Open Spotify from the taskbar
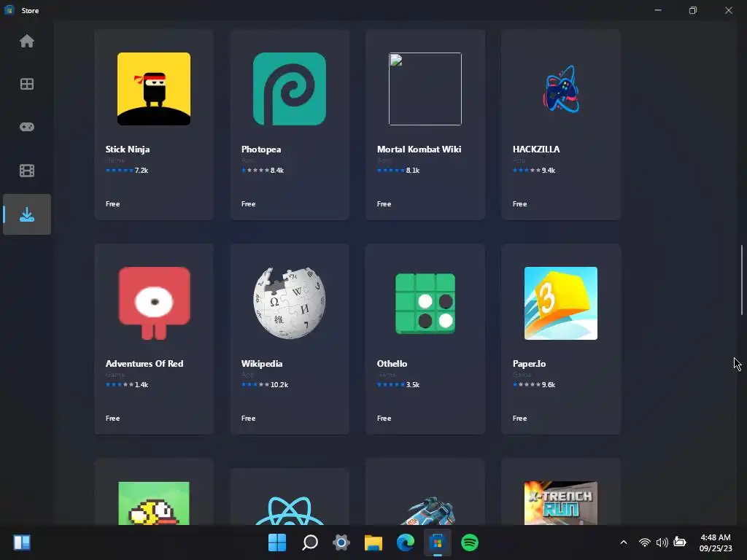Image resolution: width=747 pixels, height=560 pixels. tap(470, 542)
